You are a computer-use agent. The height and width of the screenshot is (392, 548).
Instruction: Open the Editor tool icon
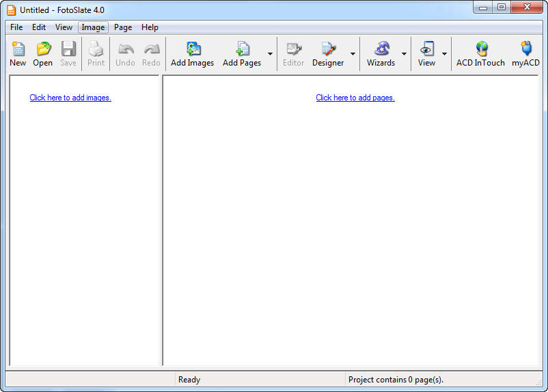(x=294, y=49)
